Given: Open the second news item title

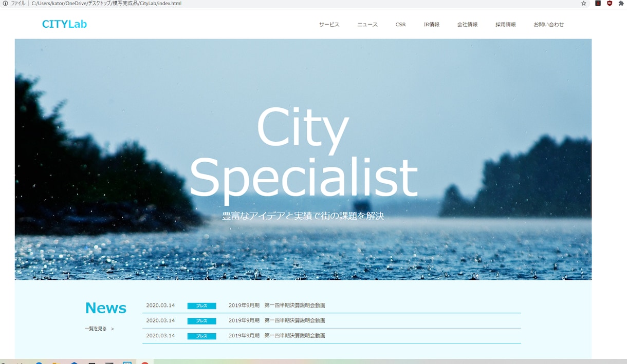Looking at the screenshot, I should pyautogui.click(x=276, y=320).
